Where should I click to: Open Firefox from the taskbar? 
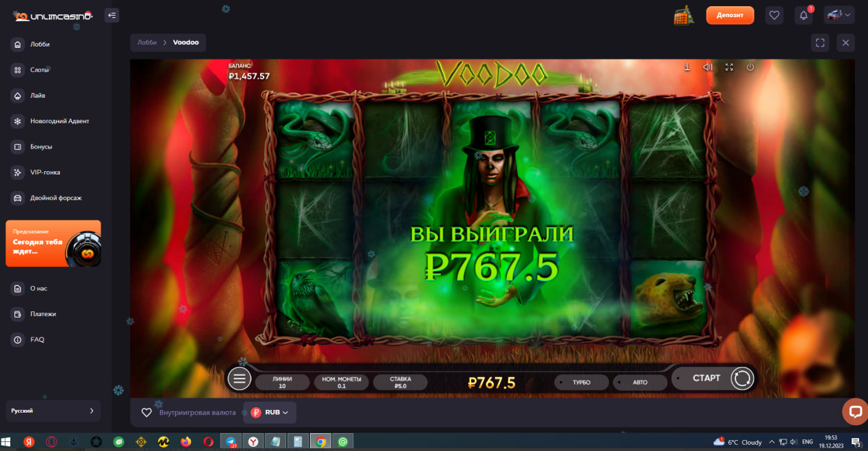(186, 442)
